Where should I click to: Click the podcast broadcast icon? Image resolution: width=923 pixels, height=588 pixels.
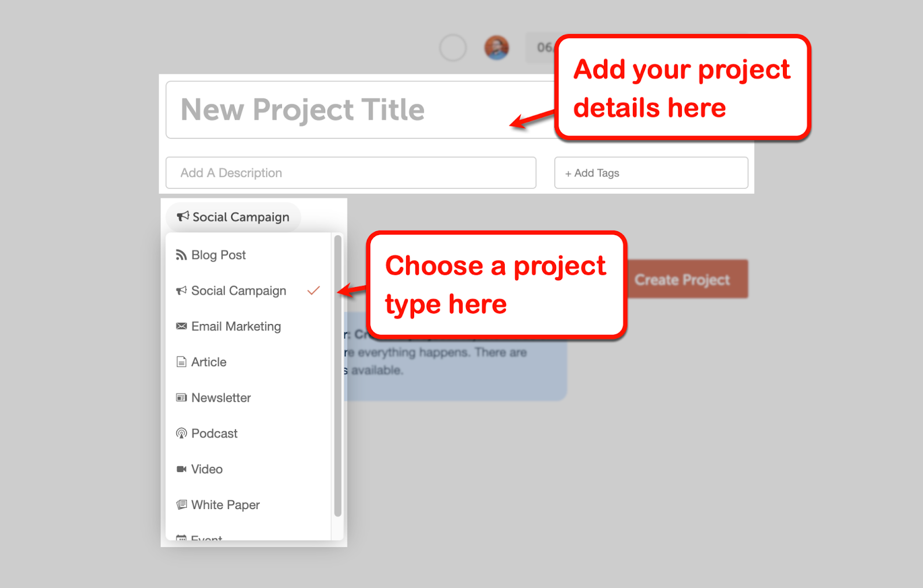pyautogui.click(x=181, y=434)
